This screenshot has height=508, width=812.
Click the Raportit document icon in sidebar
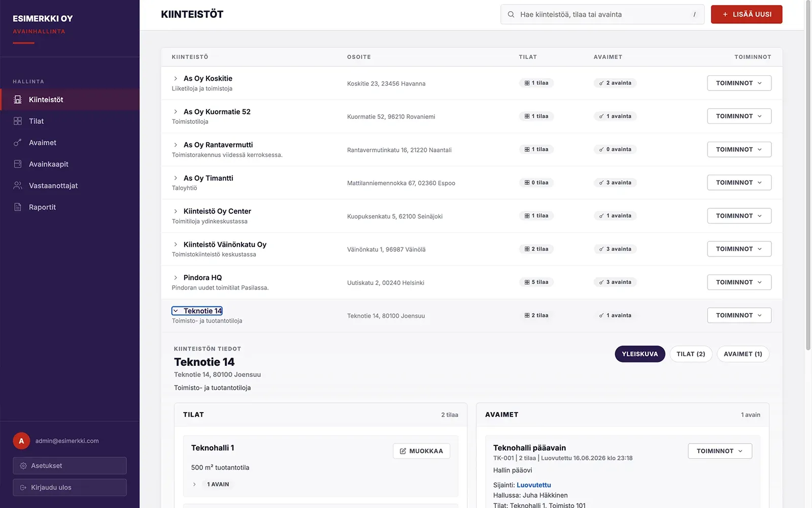click(x=18, y=207)
